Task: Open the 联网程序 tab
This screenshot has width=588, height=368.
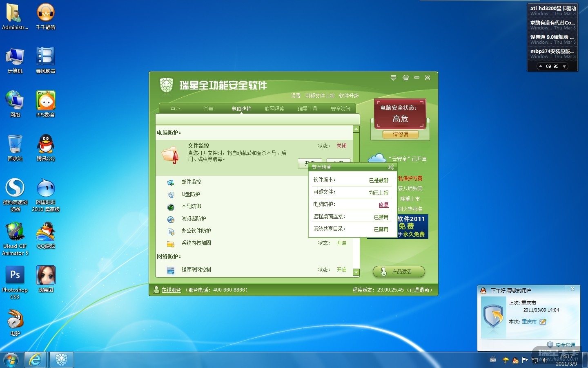Action: point(274,109)
